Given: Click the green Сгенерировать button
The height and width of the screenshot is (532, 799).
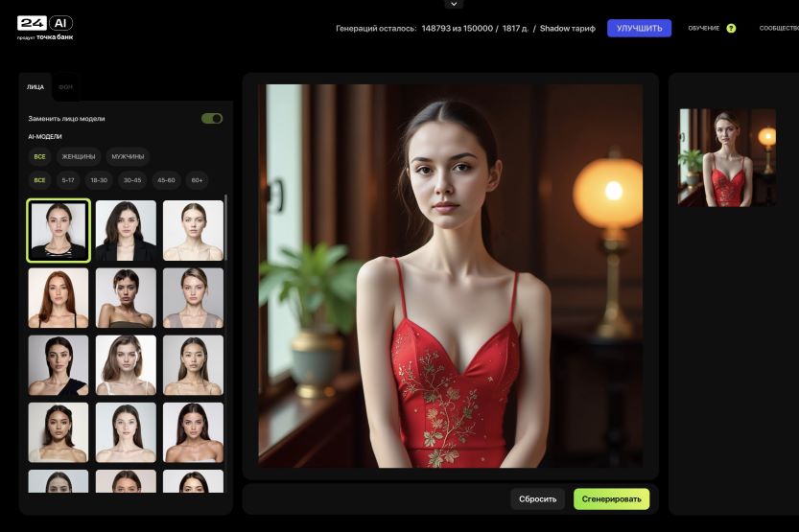Looking at the screenshot, I should (612, 498).
